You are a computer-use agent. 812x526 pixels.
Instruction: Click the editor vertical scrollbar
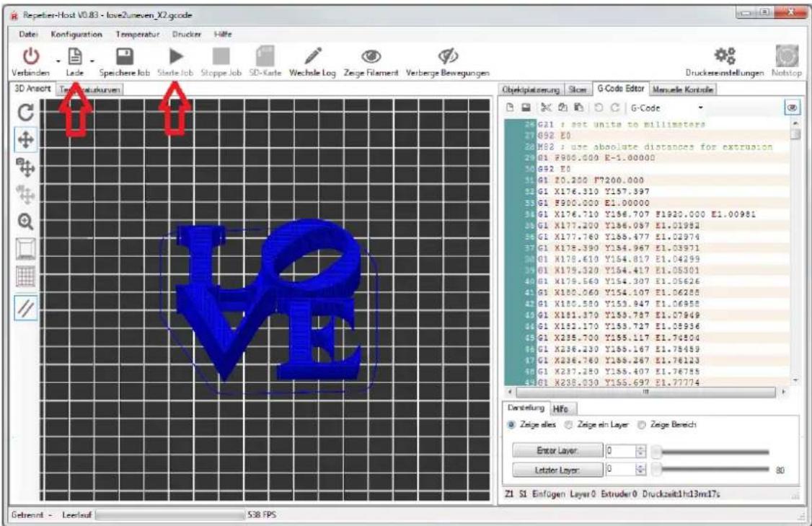pos(795,252)
